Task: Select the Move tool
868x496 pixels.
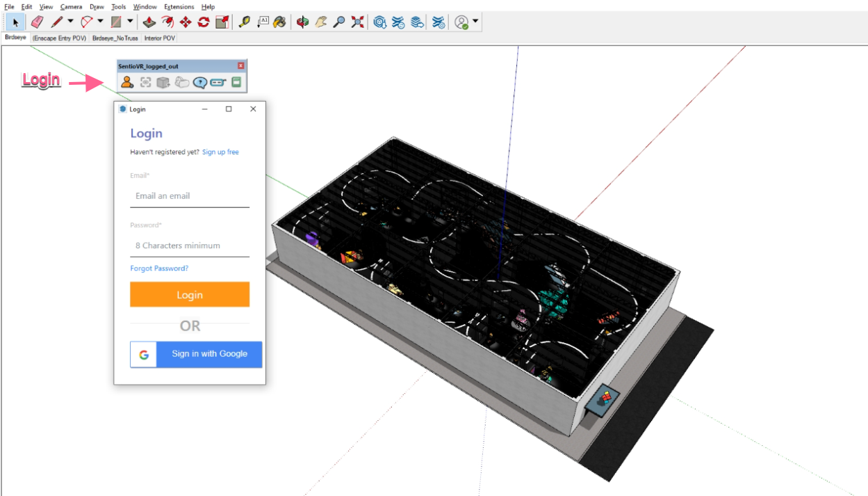Action: coord(186,22)
